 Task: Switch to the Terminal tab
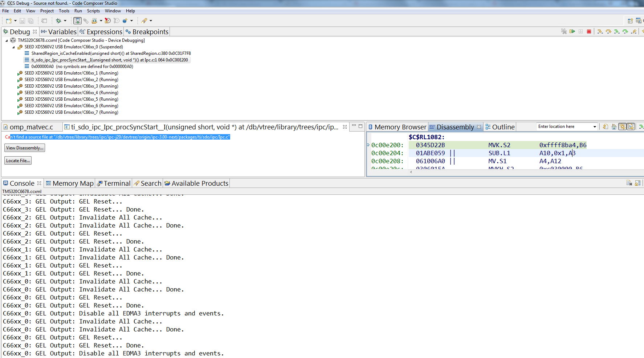(113, 183)
